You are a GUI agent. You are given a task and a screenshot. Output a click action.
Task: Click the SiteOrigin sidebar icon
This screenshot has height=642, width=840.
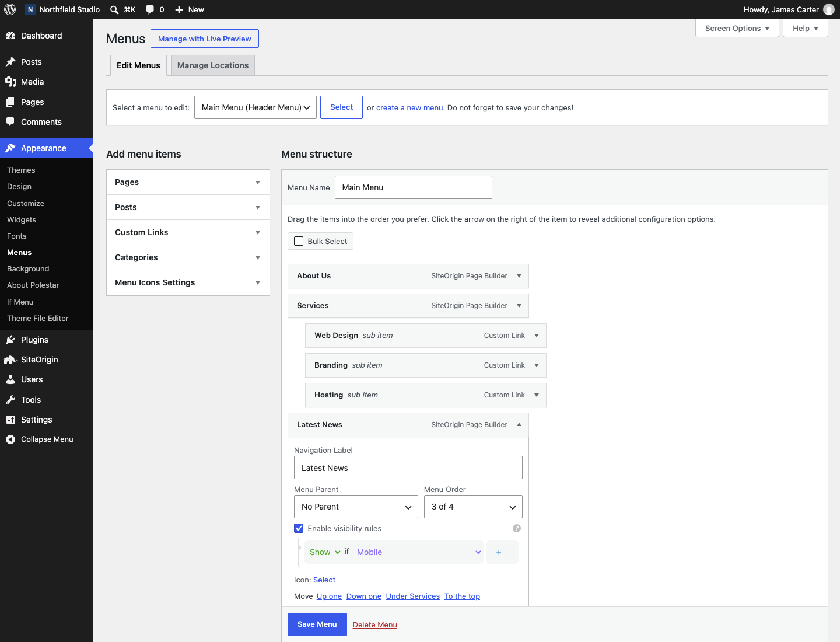click(x=10, y=360)
